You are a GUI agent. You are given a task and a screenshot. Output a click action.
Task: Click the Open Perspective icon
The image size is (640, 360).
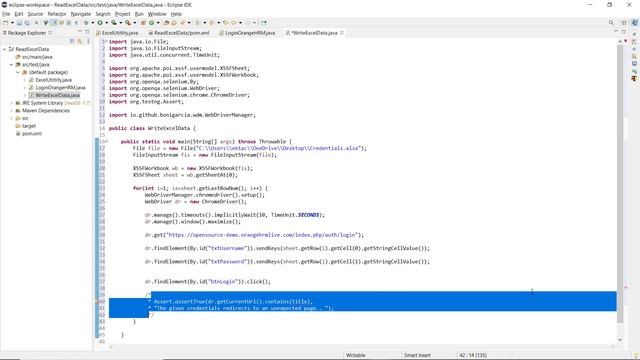click(x=624, y=23)
